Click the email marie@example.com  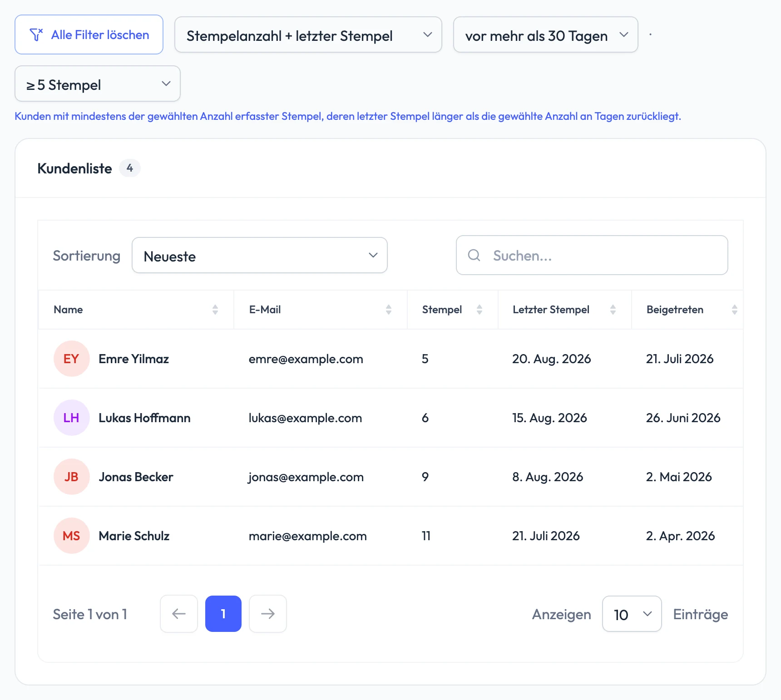tap(308, 536)
